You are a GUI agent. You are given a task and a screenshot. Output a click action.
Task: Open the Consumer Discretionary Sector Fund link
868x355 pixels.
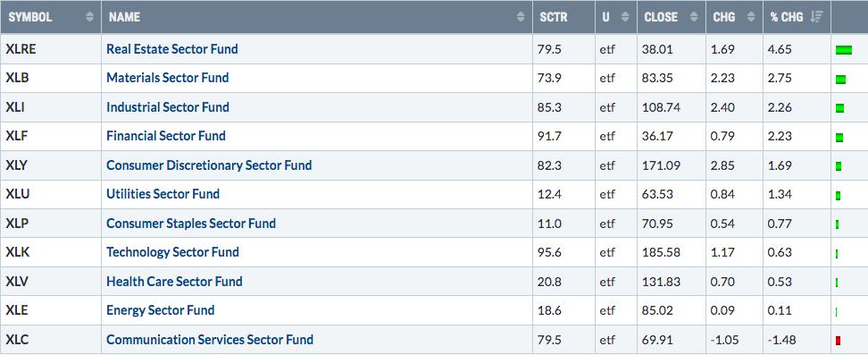coord(209,165)
